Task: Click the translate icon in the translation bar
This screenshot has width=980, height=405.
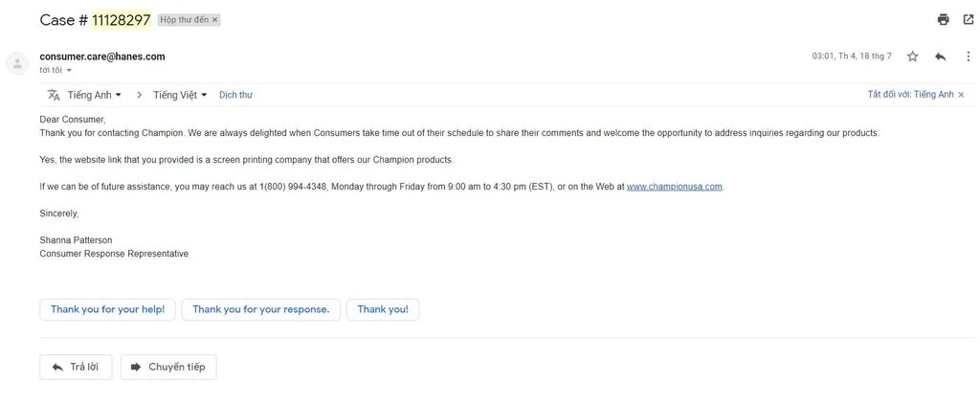Action: pos(54,95)
